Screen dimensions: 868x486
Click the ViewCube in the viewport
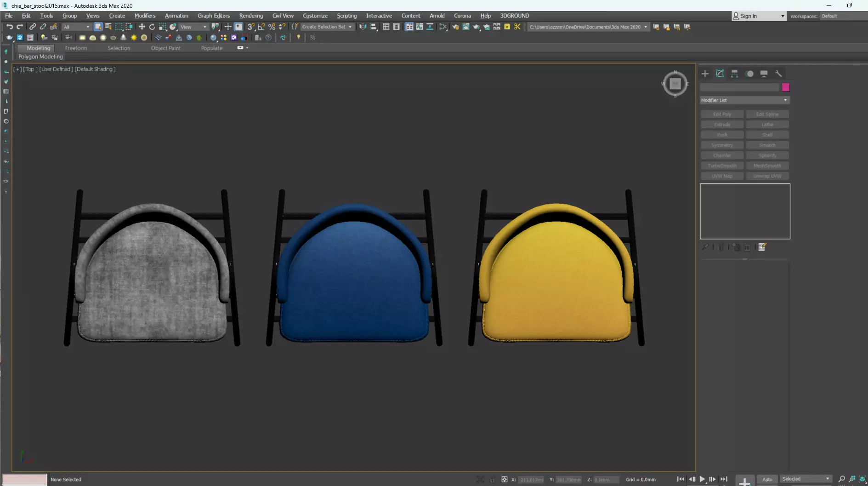click(675, 84)
